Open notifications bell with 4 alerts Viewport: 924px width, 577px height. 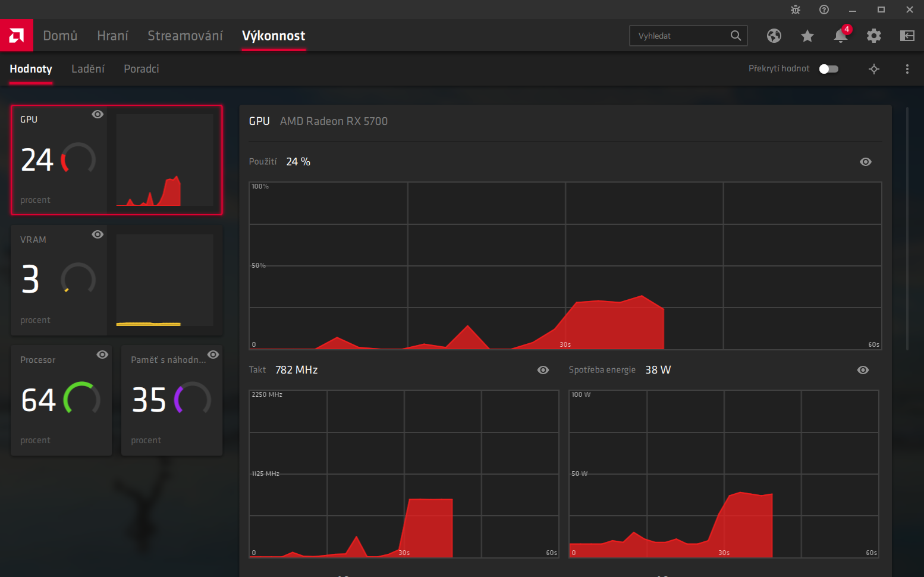point(841,35)
